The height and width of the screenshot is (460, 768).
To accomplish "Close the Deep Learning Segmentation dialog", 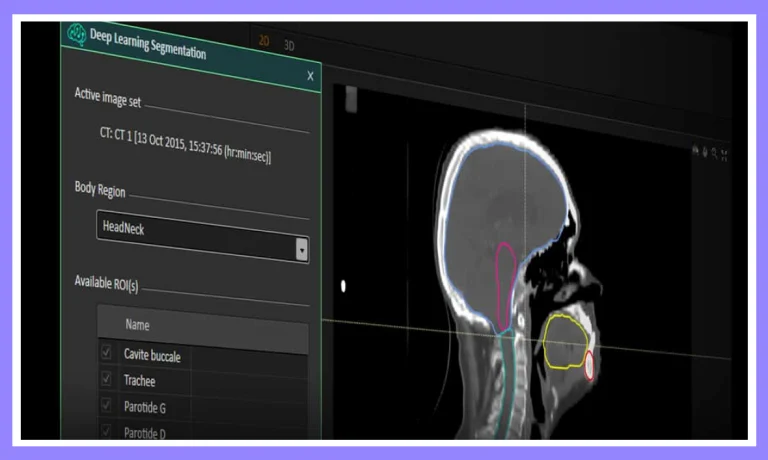I will (x=310, y=76).
